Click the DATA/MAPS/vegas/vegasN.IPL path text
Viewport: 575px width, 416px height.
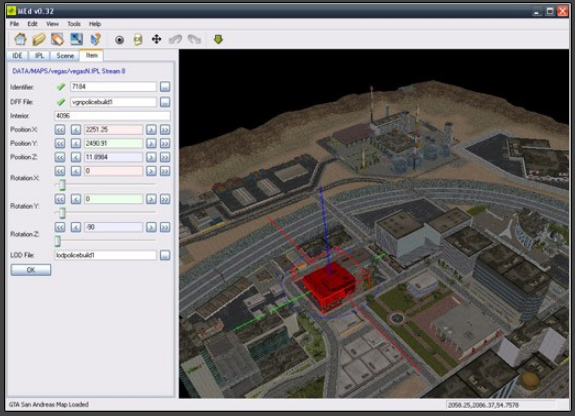[x=69, y=71]
